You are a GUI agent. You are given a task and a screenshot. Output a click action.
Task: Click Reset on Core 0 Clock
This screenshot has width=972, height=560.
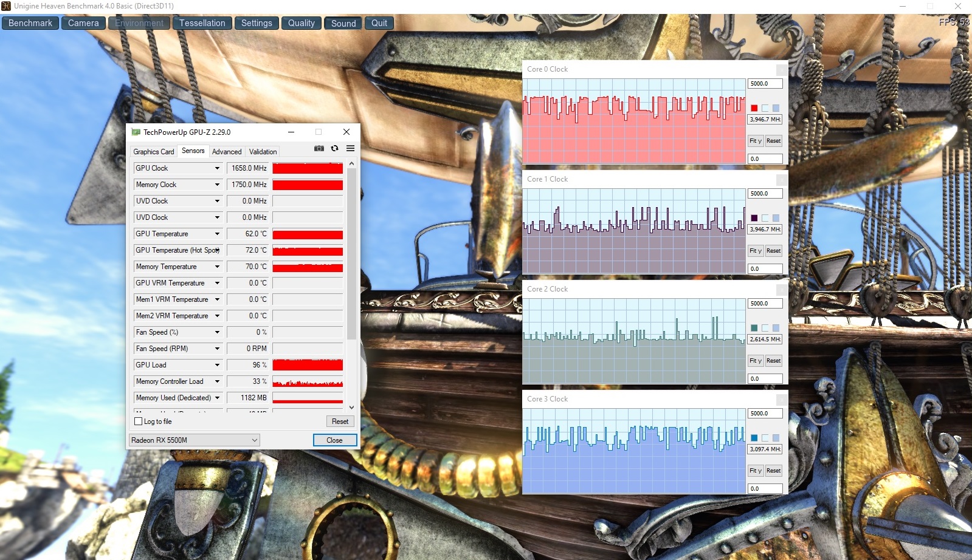(773, 141)
